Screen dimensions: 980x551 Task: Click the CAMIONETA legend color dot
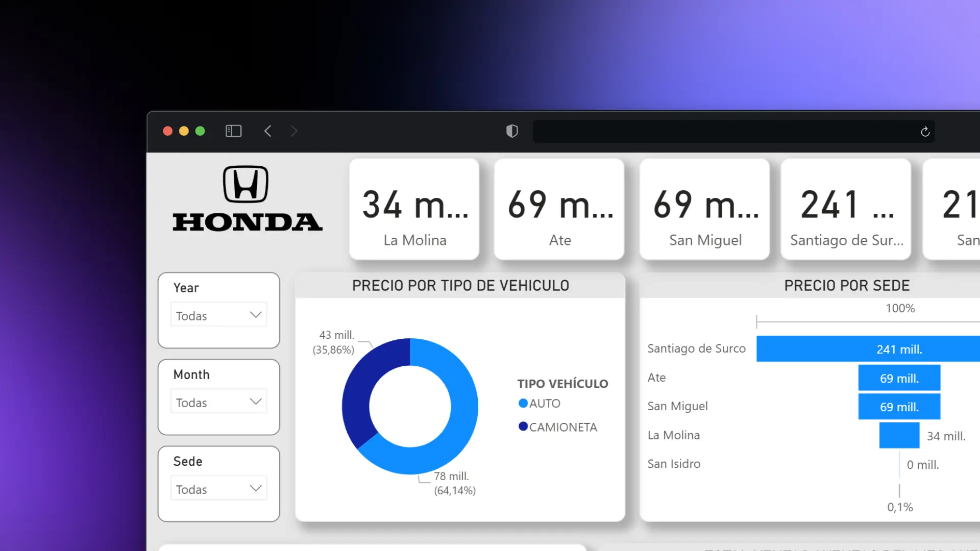(523, 426)
